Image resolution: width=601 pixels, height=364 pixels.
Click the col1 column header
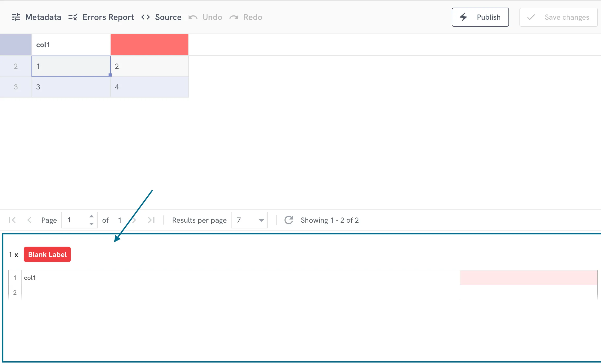coord(70,45)
